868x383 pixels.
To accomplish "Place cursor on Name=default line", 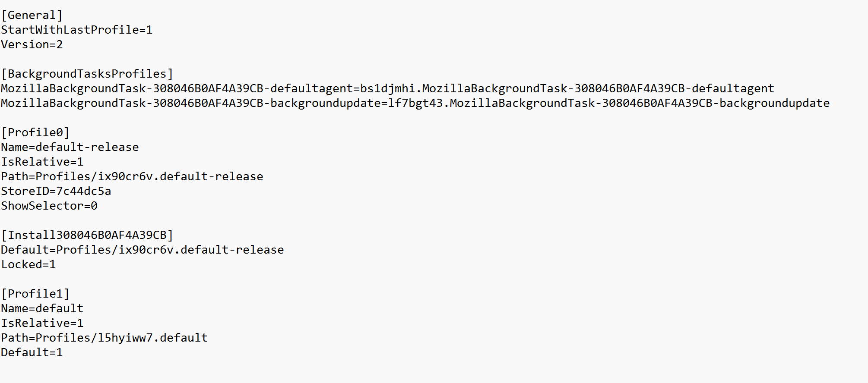I will click(x=42, y=308).
